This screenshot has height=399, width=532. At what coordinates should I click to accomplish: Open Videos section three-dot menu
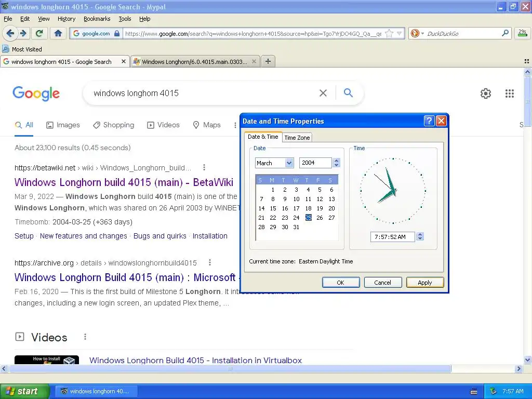(x=85, y=337)
